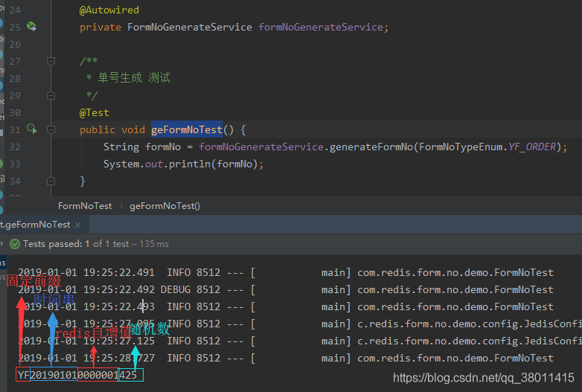Select the t.geFormNoTest run tab
The image size is (582, 392).
click(35, 225)
